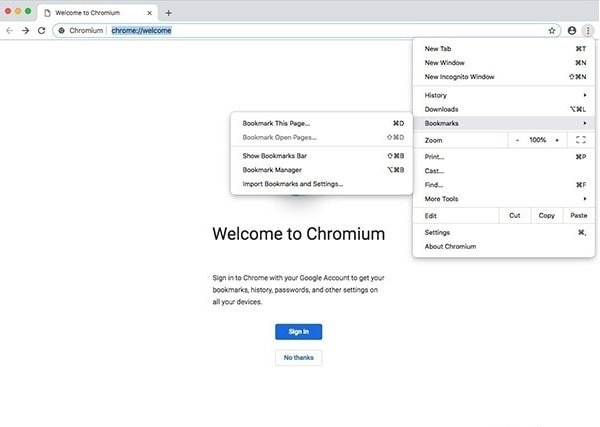600x427 pixels.
Task: Close the Welcome to Chromium tab
Action: 149,13
